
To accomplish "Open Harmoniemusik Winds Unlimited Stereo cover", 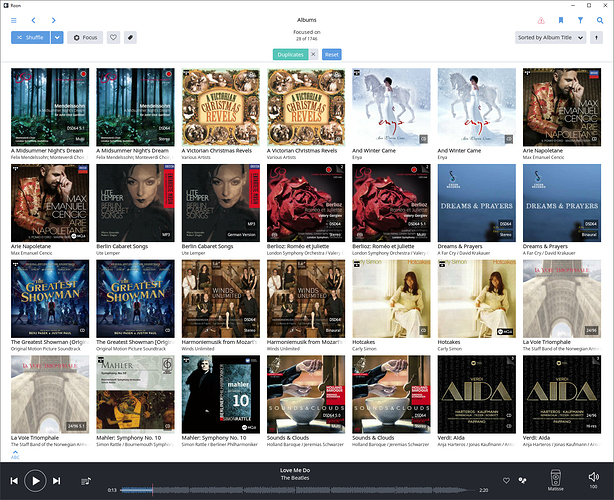I will click(221, 299).
